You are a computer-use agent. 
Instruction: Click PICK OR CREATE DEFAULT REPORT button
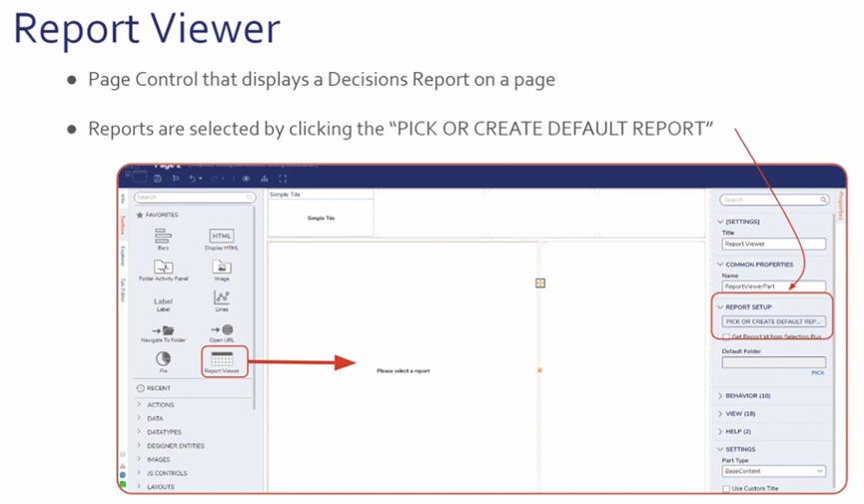tap(774, 321)
